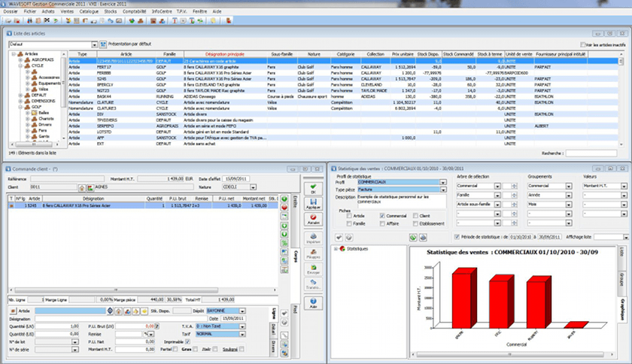Click blue diamond icon beside Article field
The height and width of the screenshot is (364, 632).
(110, 311)
